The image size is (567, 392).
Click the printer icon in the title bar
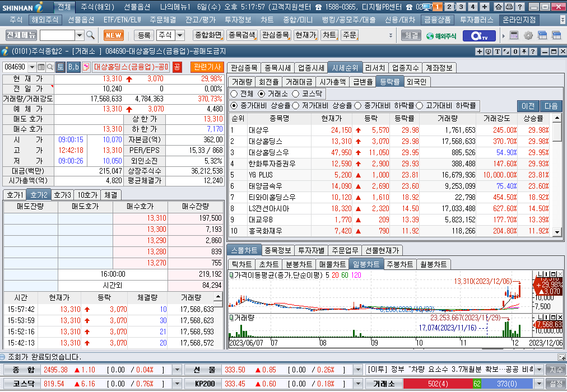point(509,7)
